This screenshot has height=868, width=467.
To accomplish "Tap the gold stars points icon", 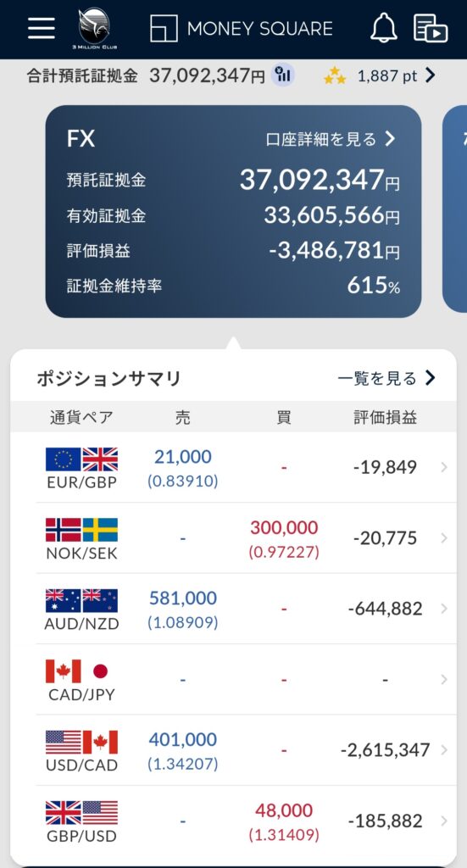I will pos(335,75).
